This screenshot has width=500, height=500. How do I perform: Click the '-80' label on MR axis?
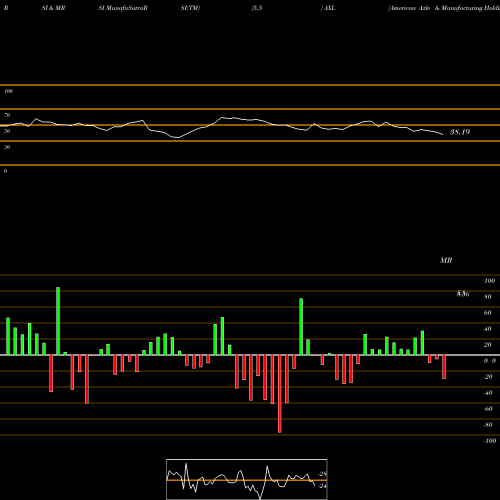click(488, 425)
